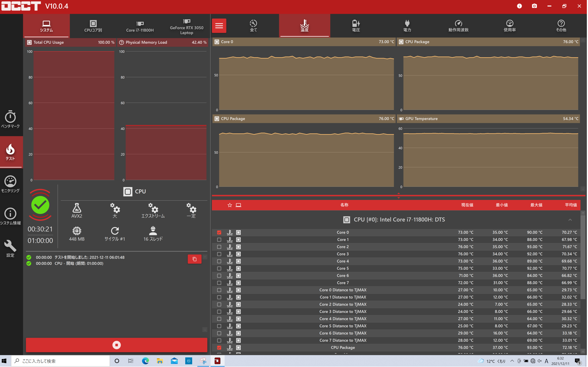Sort by 最大値 column header

point(536,205)
